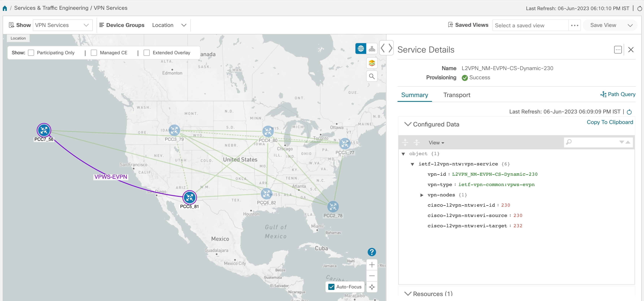Click the PCC5_81 router node

(x=189, y=197)
